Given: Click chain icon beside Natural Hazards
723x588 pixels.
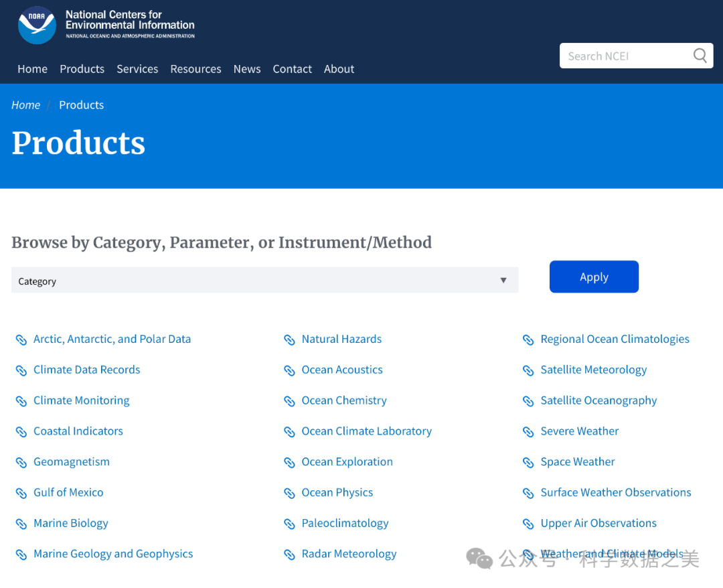Looking at the screenshot, I should (289, 340).
